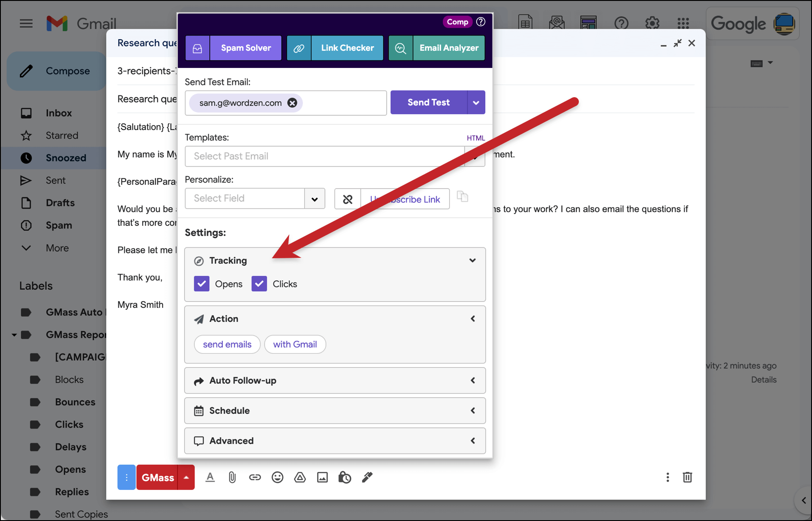The width and height of the screenshot is (812, 521).
Task: Open the Blocks label
Action: [69, 380]
